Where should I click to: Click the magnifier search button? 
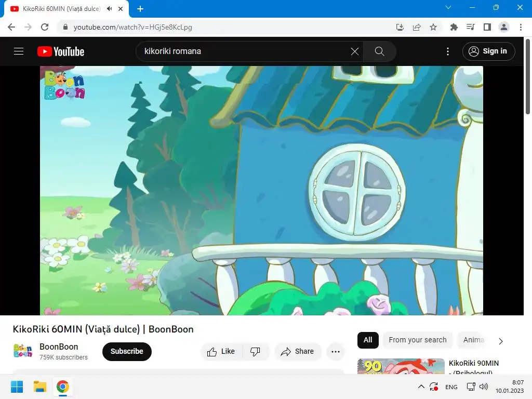379,51
